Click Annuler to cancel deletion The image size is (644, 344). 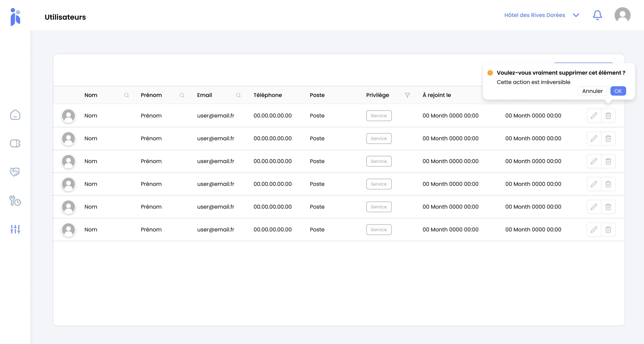coord(592,91)
